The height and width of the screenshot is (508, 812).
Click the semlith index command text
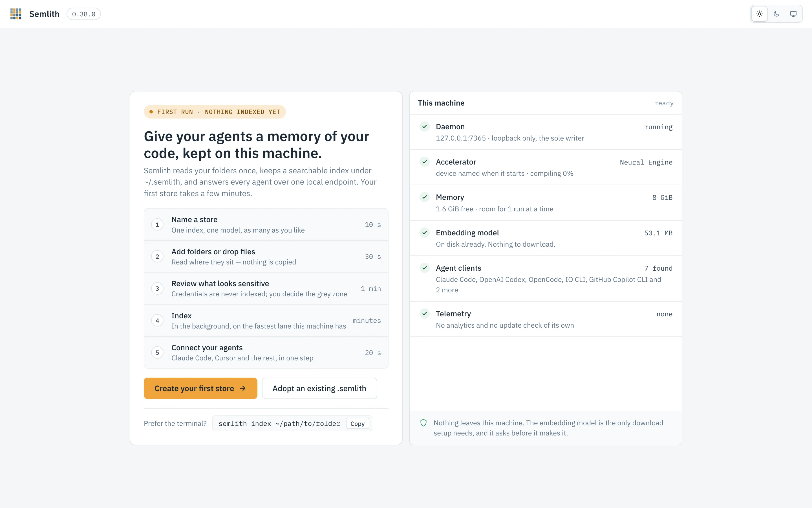pyautogui.click(x=279, y=424)
